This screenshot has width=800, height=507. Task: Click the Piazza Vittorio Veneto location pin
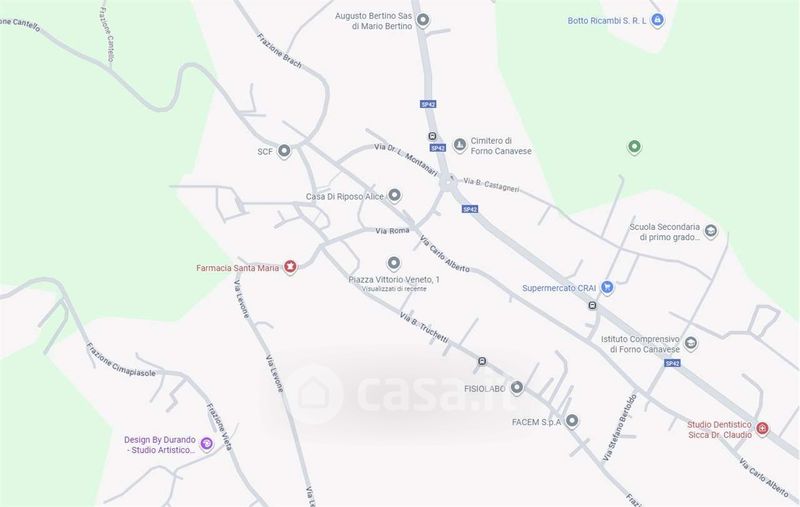pyautogui.click(x=393, y=263)
